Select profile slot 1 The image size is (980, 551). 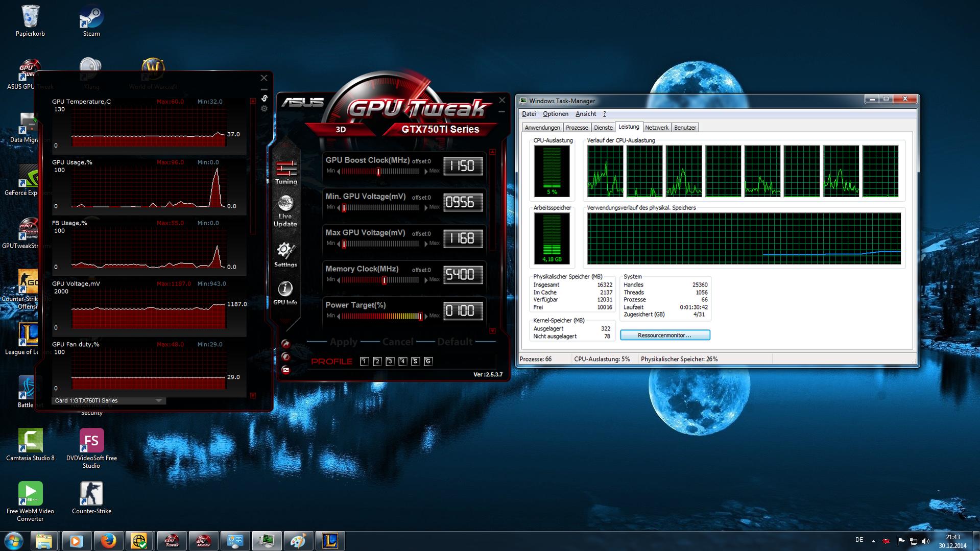(364, 362)
